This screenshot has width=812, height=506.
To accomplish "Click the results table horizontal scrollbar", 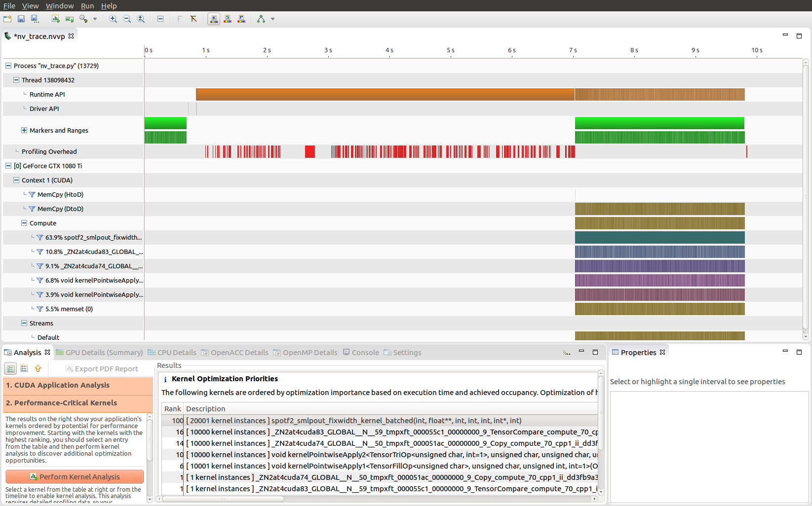I will [223, 499].
